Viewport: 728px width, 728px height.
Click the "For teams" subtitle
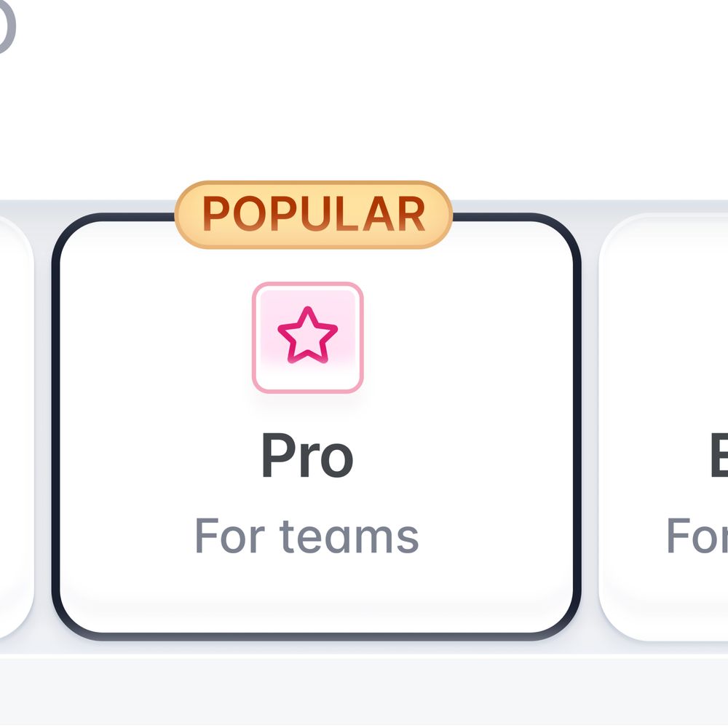[306, 537]
